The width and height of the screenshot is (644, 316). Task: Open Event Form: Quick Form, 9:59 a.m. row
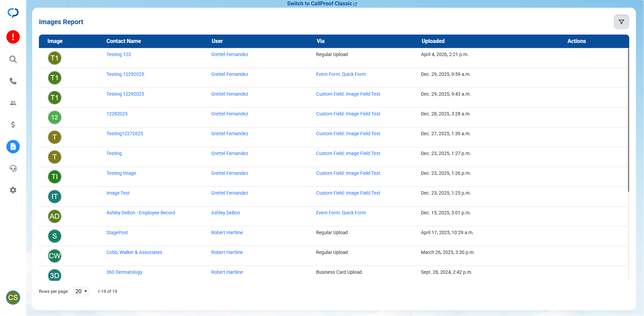tap(341, 74)
